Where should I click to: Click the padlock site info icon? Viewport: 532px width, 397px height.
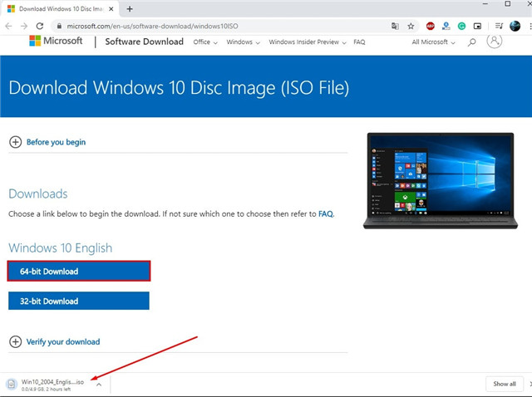pyautogui.click(x=59, y=26)
